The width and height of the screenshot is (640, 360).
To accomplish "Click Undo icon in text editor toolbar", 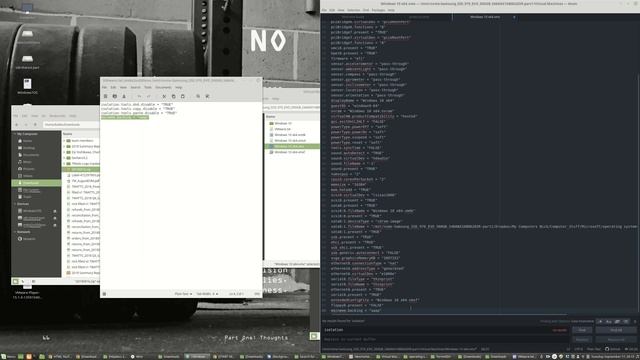I will [x=139, y=96].
